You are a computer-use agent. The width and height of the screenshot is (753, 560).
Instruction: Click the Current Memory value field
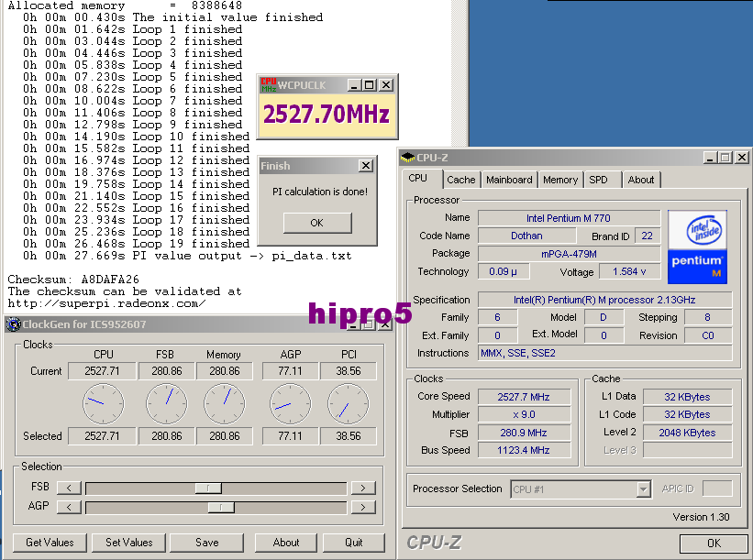225,371
